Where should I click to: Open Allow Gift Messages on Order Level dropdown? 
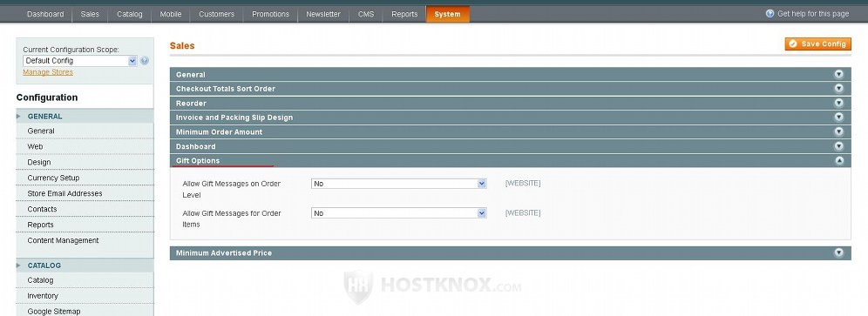pyautogui.click(x=398, y=183)
